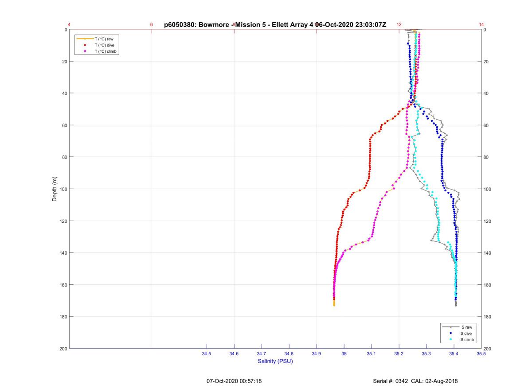Click salinity tick label 35.4

[x=454, y=353]
